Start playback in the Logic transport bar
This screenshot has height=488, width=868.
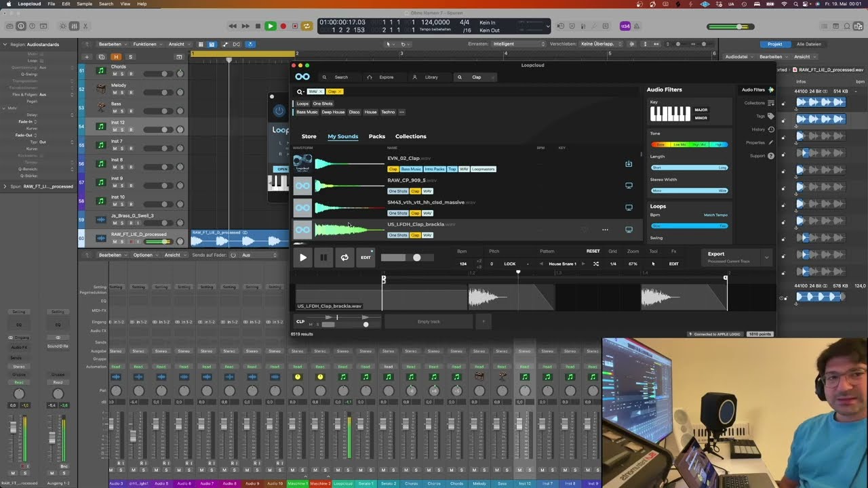(270, 26)
